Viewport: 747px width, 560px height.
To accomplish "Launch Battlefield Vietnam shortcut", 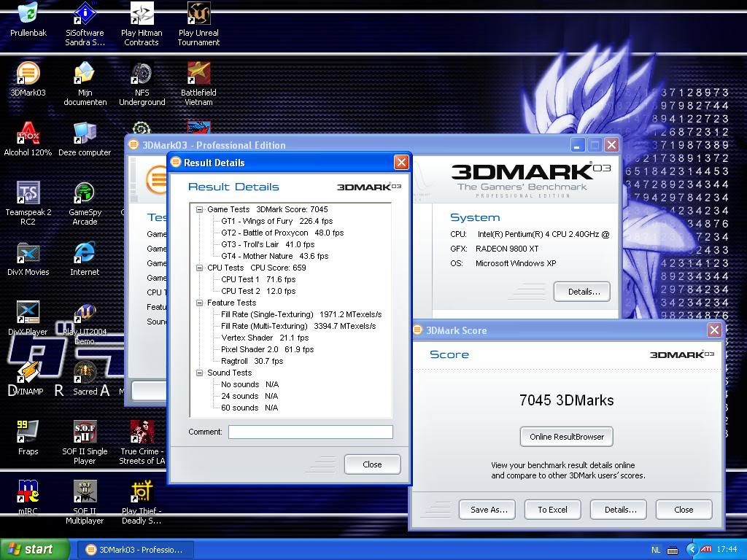I will pyautogui.click(x=198, y=84).
